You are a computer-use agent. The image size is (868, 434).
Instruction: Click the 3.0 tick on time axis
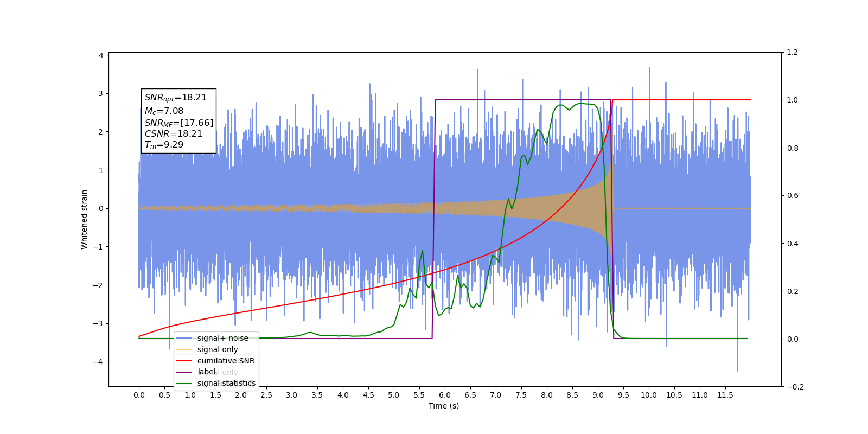(x=292, y=395)
